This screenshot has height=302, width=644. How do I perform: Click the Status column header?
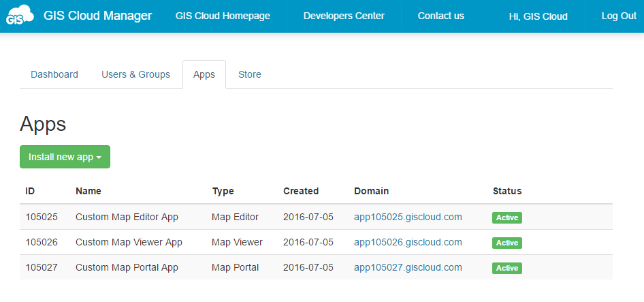[507, 191]
